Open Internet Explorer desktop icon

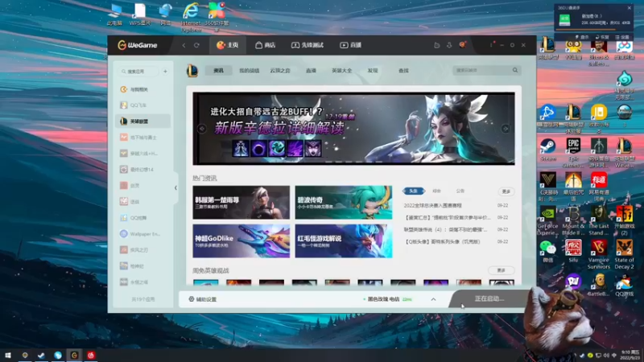pyautogui.click(x=191, y=18)
